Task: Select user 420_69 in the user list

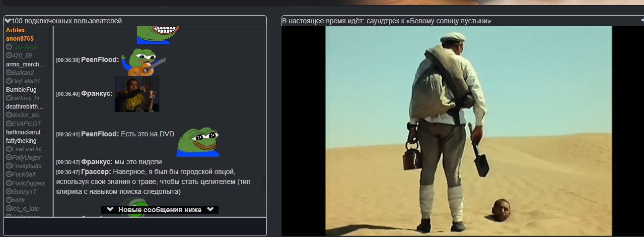Action: click(22, 56)
